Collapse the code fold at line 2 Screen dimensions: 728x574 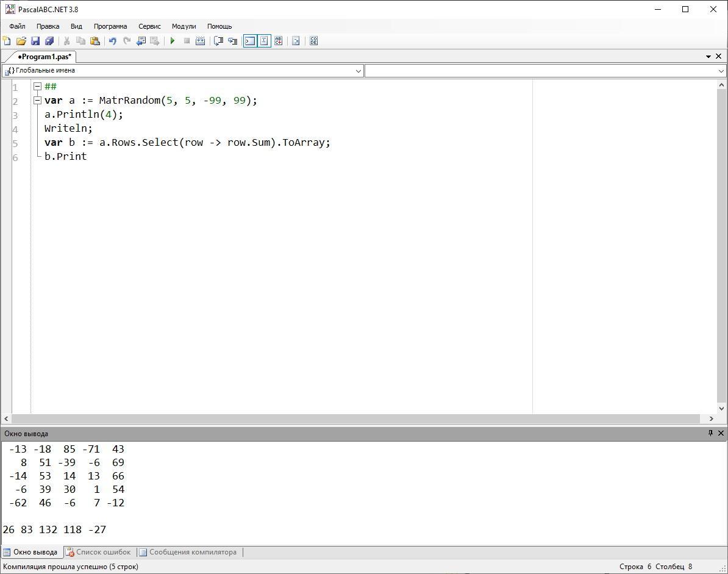coord(38,100)
